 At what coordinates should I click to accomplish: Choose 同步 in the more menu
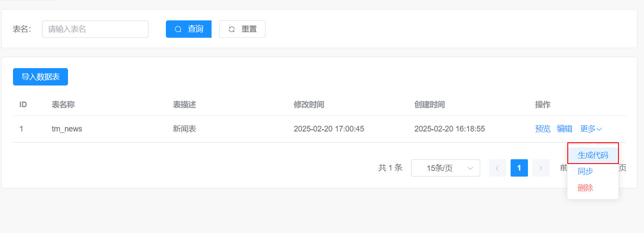586,171
